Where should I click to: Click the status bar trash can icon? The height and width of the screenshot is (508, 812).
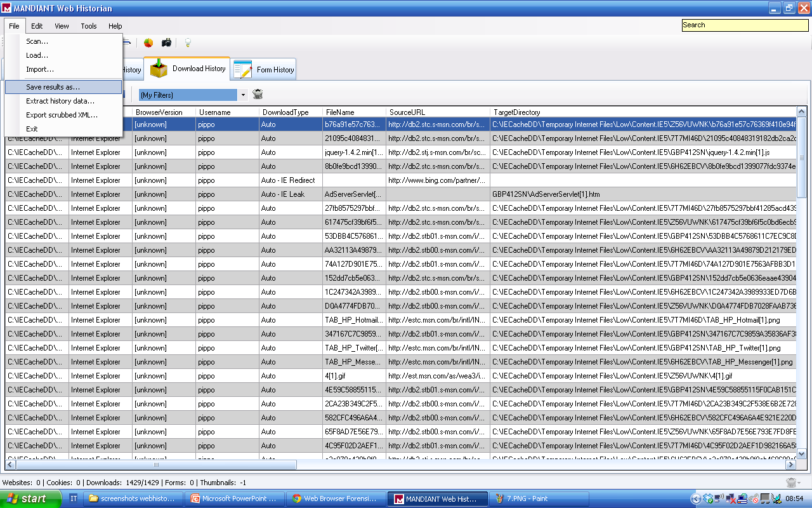click(790, 483)
